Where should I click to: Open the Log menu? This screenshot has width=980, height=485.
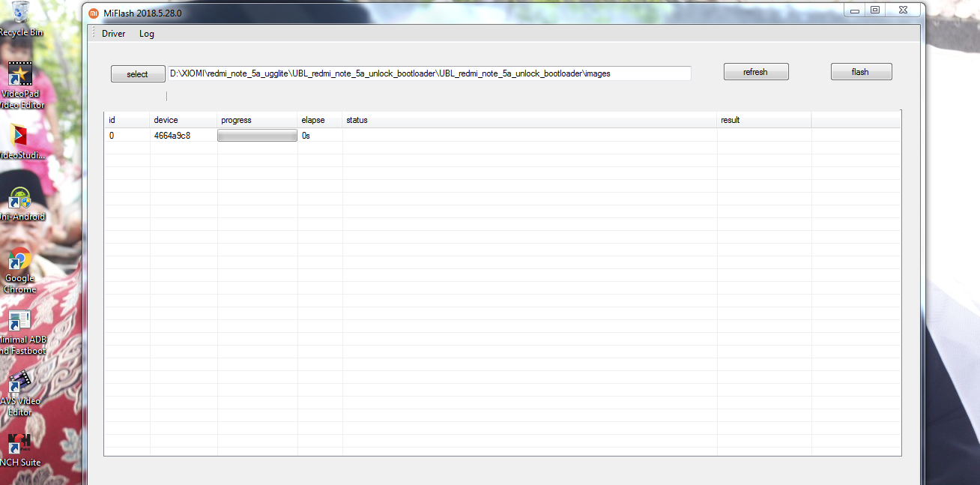coord(147,34)
